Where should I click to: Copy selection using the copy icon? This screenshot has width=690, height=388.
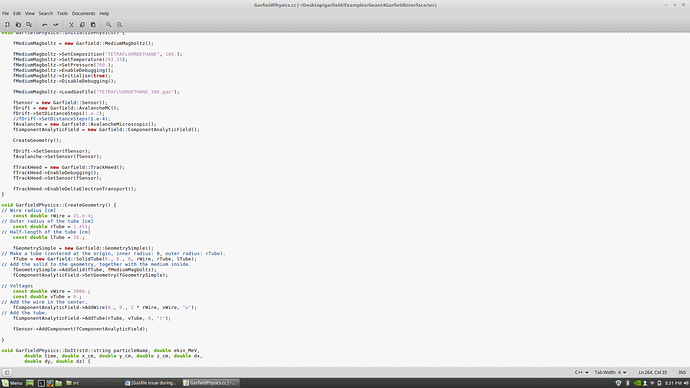coord(82,25)
